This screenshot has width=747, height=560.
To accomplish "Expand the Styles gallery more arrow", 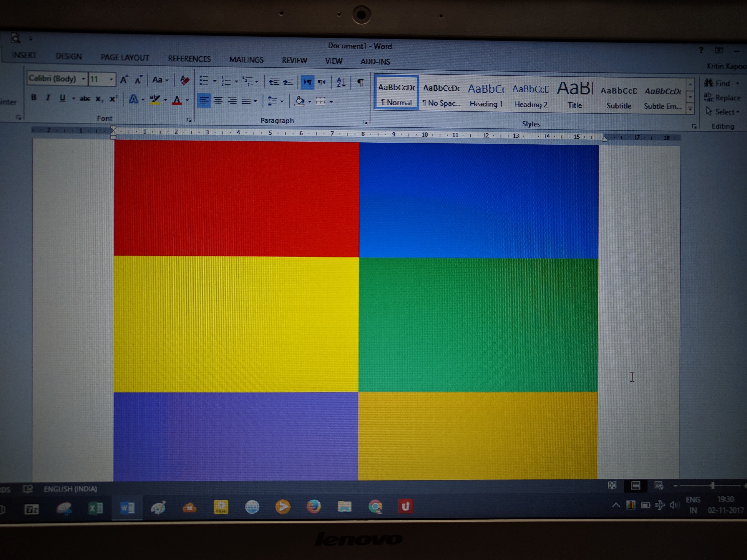I will coord(690,109).
